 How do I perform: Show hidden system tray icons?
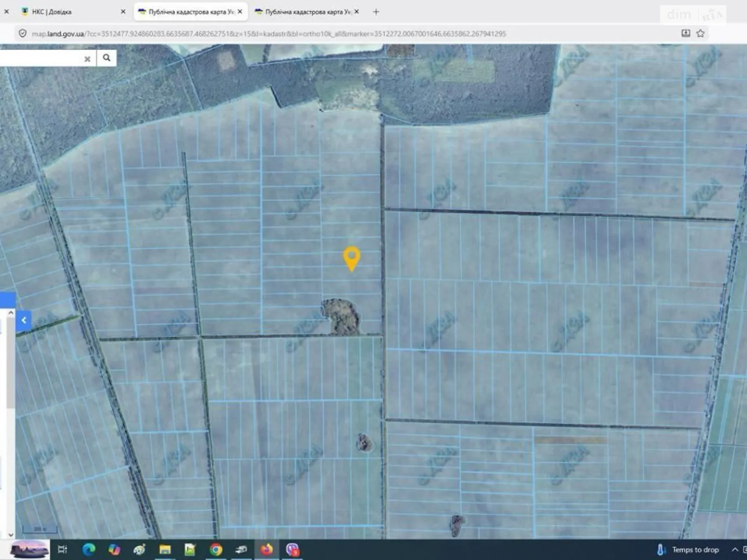coord(734,549)
